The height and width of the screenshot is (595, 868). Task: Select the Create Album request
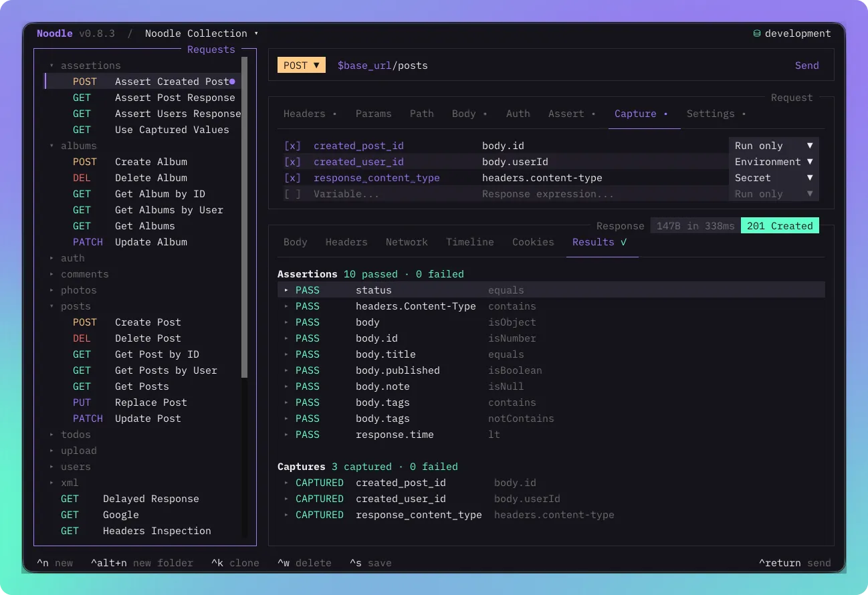pyautogui.click(x=142, y=162)
